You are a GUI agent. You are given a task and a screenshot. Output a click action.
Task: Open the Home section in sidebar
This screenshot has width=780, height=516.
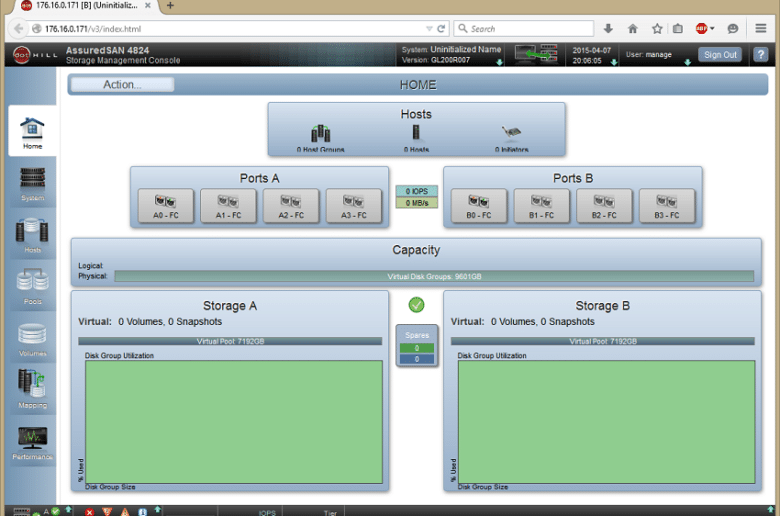tap(32, 131)
